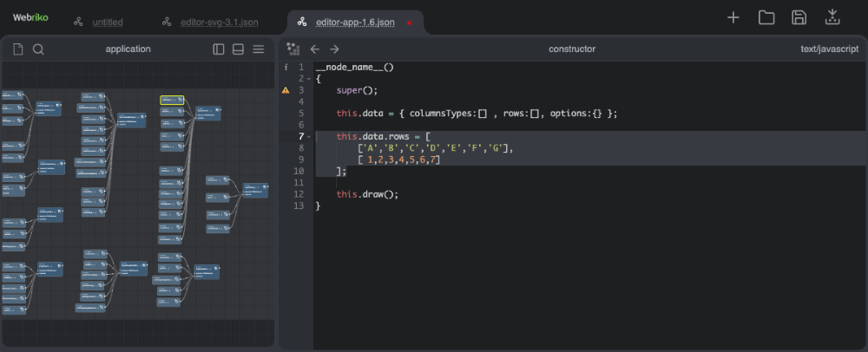Collapse the code fold at line 7
This screenshot has height=352, width=868.
308,137
